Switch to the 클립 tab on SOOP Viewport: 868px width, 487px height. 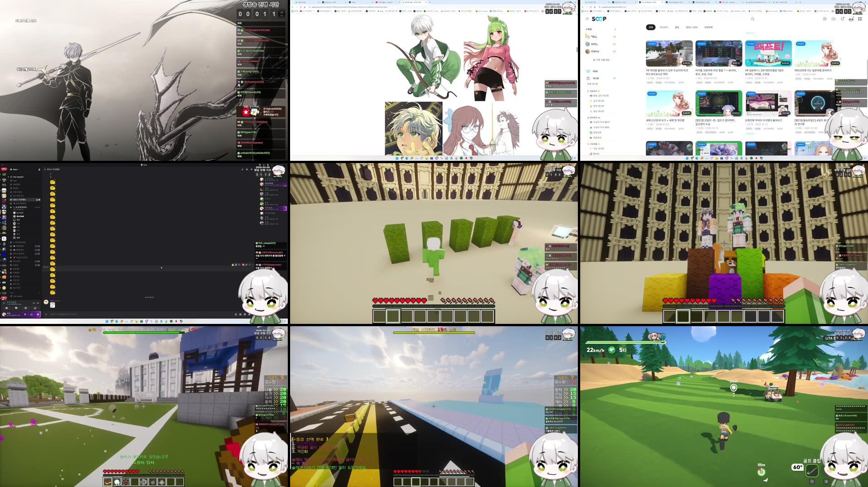click(x=676, y=27)
